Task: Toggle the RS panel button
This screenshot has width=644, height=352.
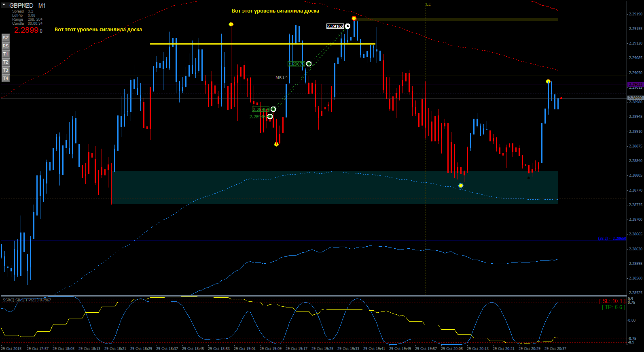Action: 6,46
